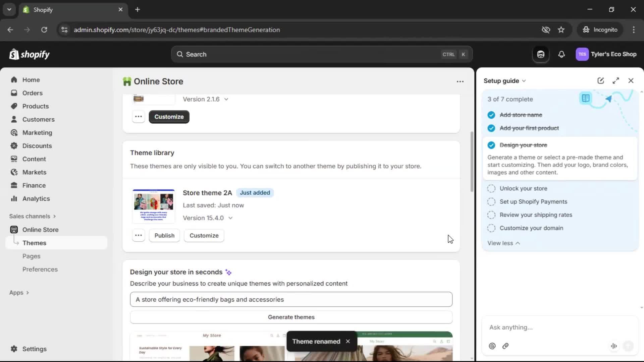644x362 pixels.
Task: Click the more options icon beside Publish
Action: [x=139, y=235]
